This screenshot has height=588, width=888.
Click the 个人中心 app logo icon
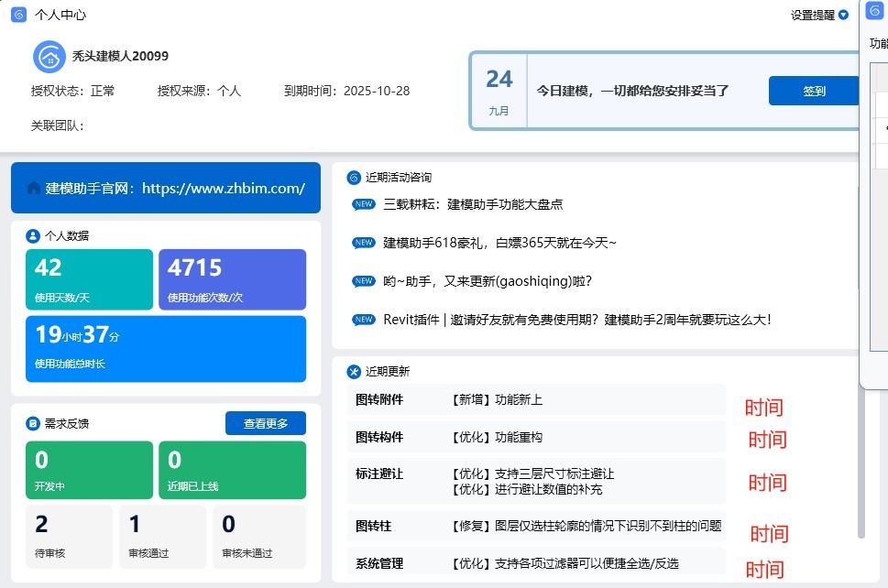click(x=18, y=15)
